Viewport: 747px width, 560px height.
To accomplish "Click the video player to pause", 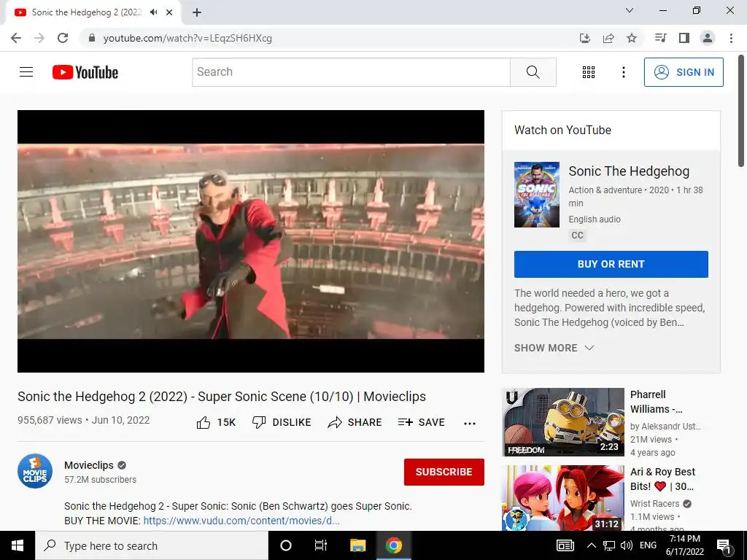I will click(x=251, y=241).
